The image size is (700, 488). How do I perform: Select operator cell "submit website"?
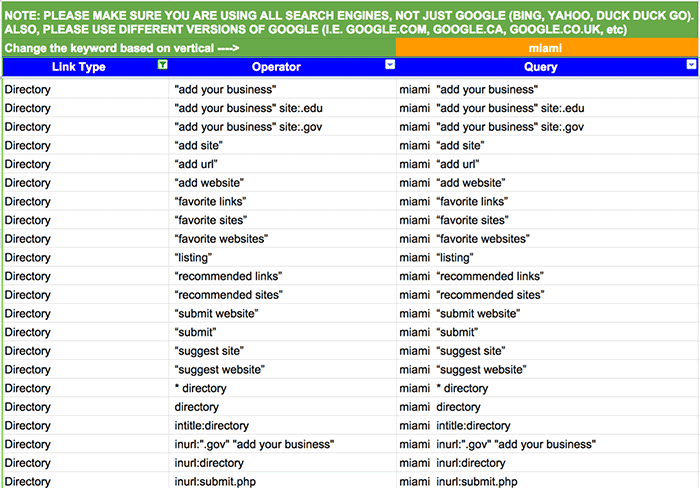(283, 313)
